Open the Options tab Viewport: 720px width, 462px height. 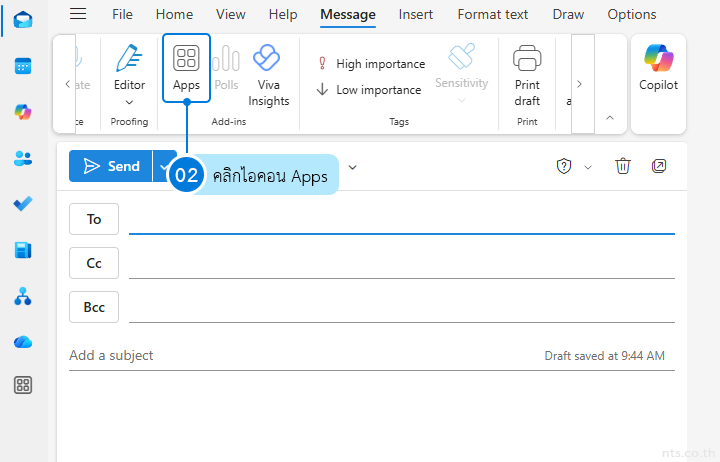(631, 14)
